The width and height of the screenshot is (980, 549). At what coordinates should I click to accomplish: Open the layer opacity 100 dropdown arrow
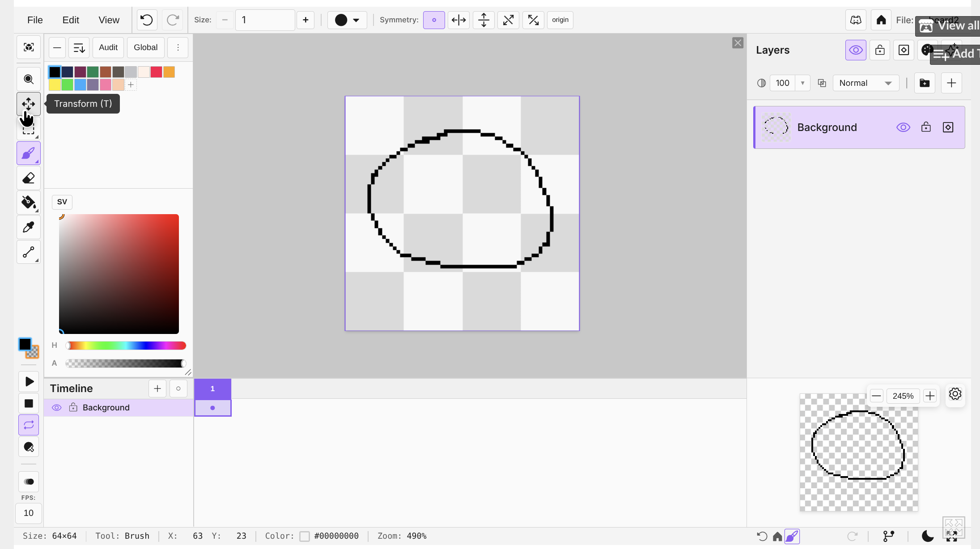coord(802,83)
